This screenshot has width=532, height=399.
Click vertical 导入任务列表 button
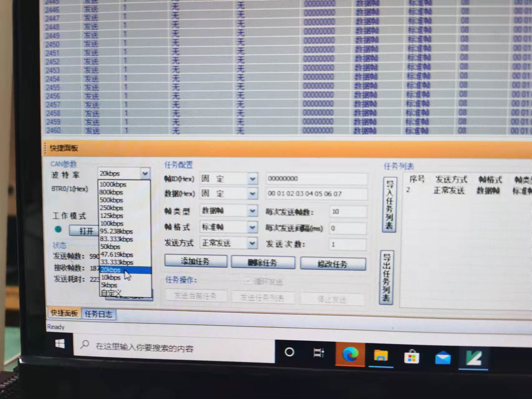[389, 205]
